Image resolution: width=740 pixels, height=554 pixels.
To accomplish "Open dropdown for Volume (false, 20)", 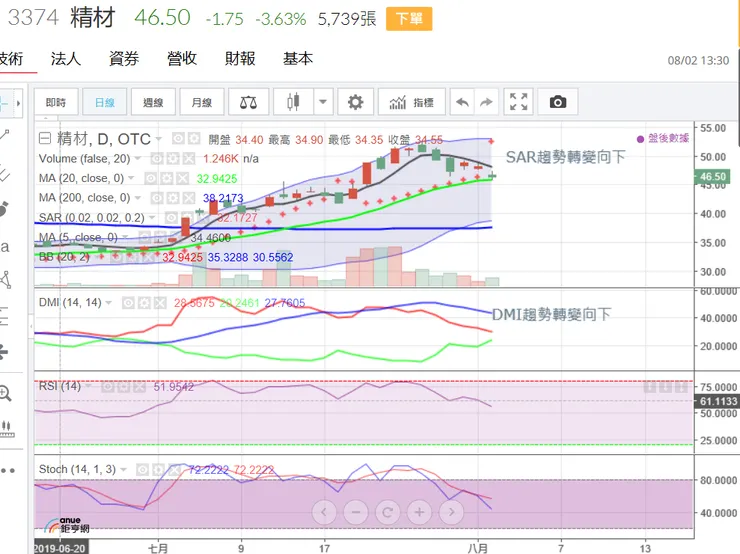I will pos(137,159).
